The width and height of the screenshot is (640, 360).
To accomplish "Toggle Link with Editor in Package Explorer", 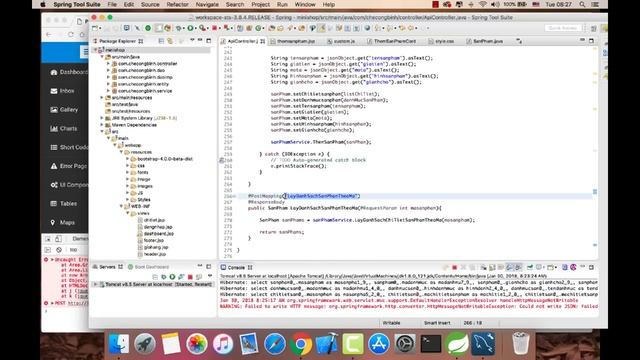I will 170,41.
